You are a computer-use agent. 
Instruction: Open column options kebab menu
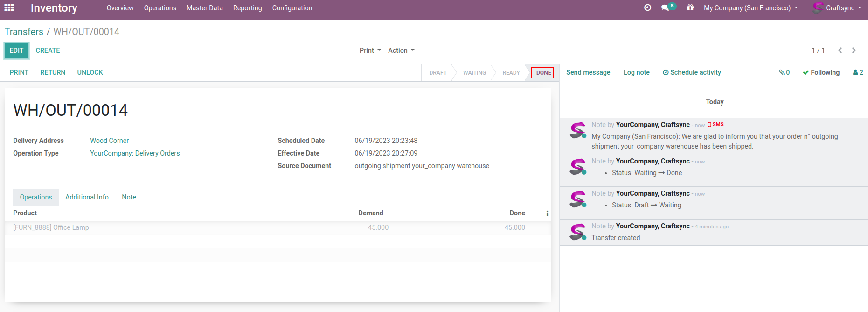pos(547,213)
